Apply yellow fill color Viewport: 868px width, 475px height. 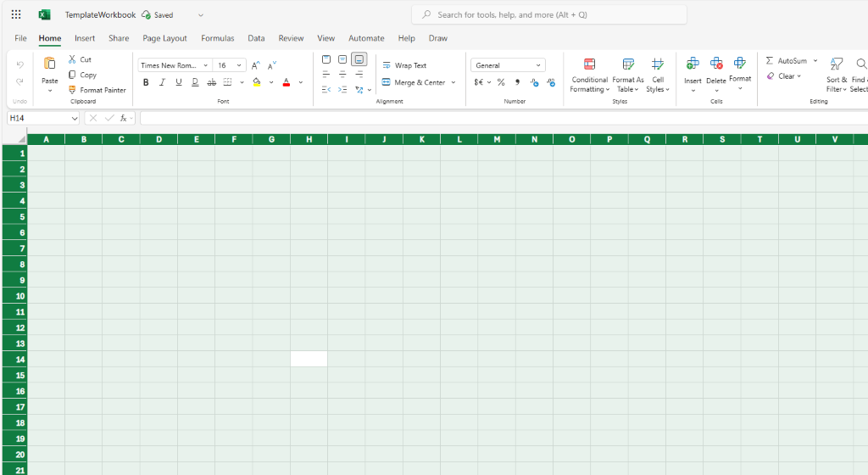point(257,82)
